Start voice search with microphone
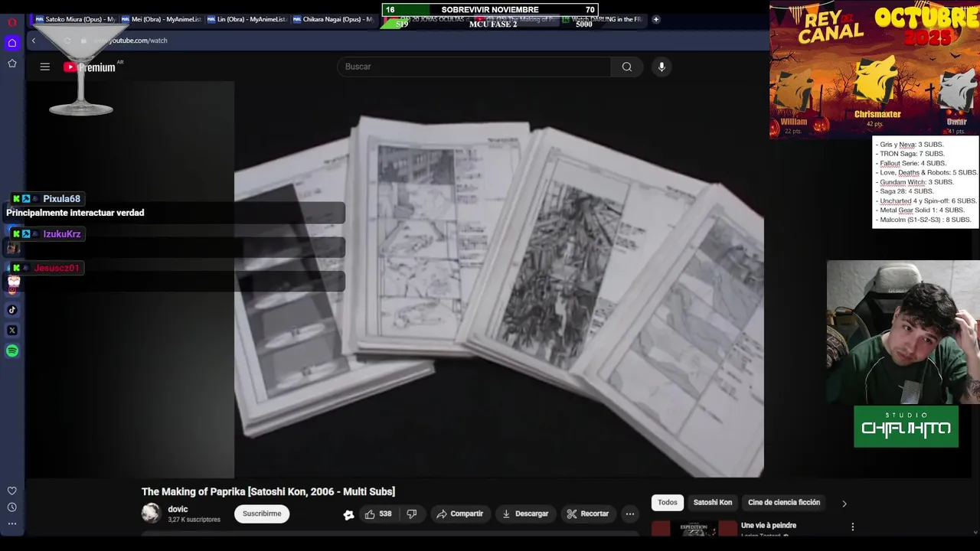This screenshot has width=980, height=551. tap(662, 67)
